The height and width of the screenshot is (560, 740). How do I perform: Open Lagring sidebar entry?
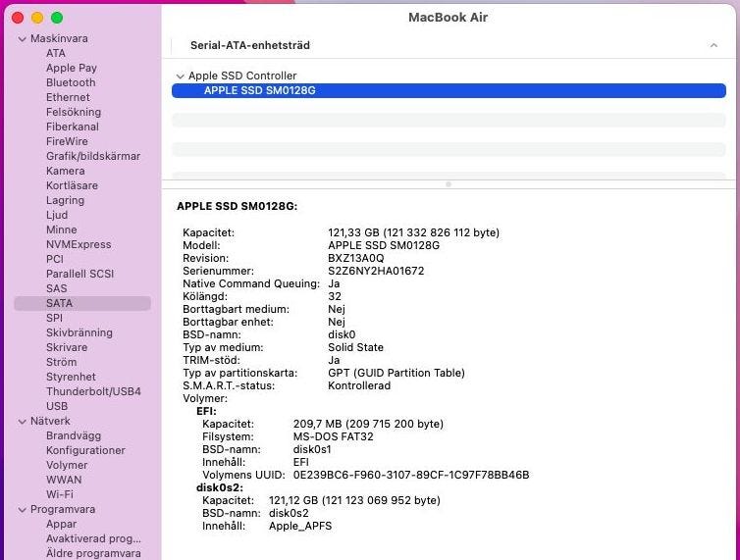coord(65,200)
